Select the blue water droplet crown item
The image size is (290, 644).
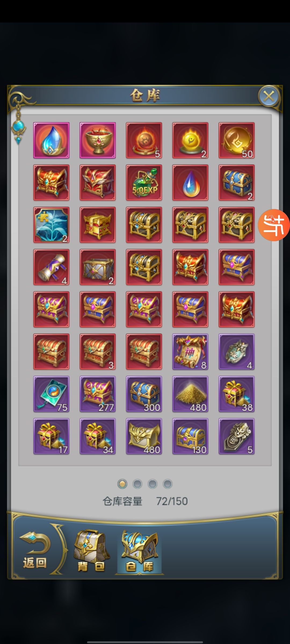(x=51, y=140)
